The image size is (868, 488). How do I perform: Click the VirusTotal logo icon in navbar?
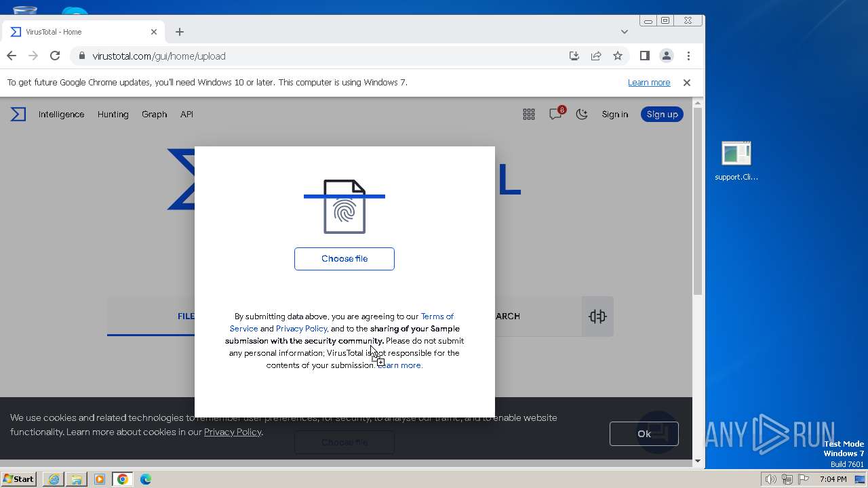pos(18,115)
